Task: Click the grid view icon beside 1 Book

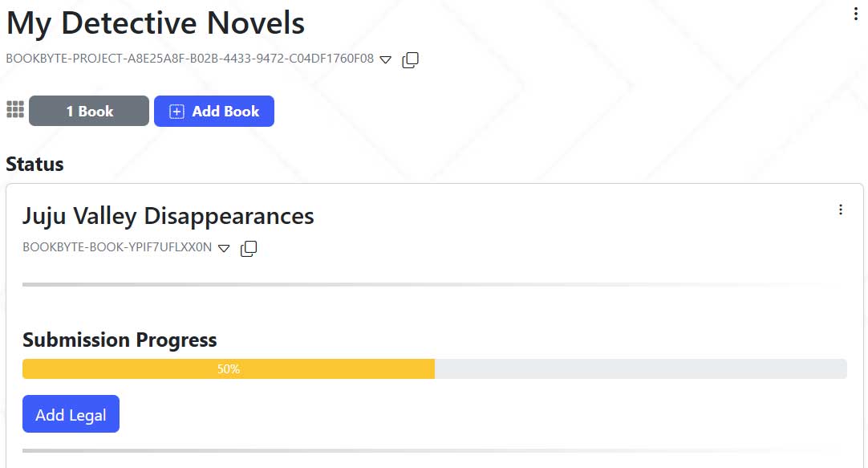Action: click(x=14, y=110)
